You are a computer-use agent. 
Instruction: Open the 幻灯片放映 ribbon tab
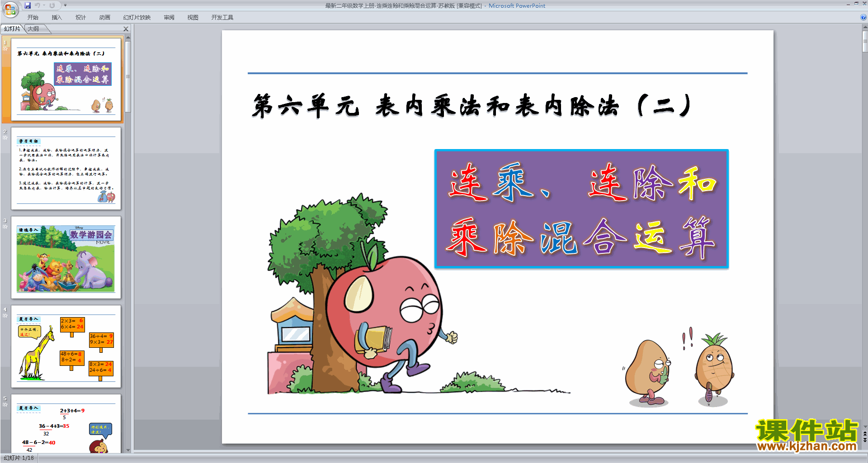coord(137,18)
